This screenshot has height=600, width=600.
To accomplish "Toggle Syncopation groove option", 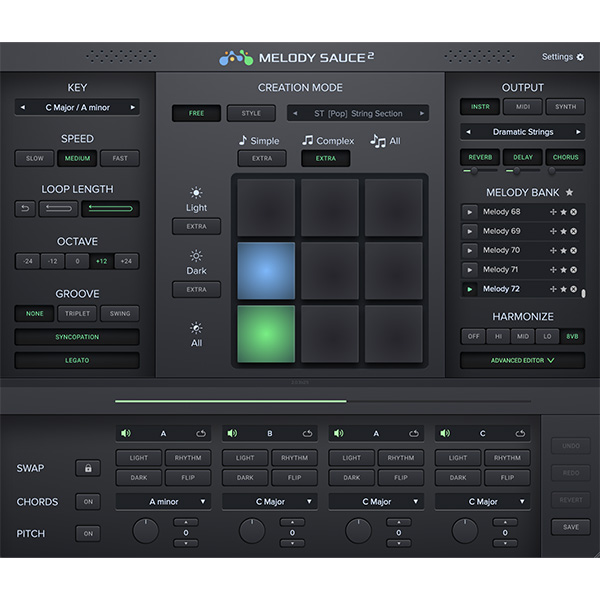I will pos(77,337).
